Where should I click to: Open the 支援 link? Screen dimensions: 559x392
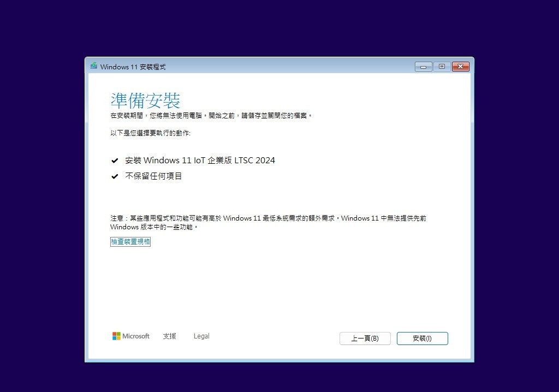point(170,336)
